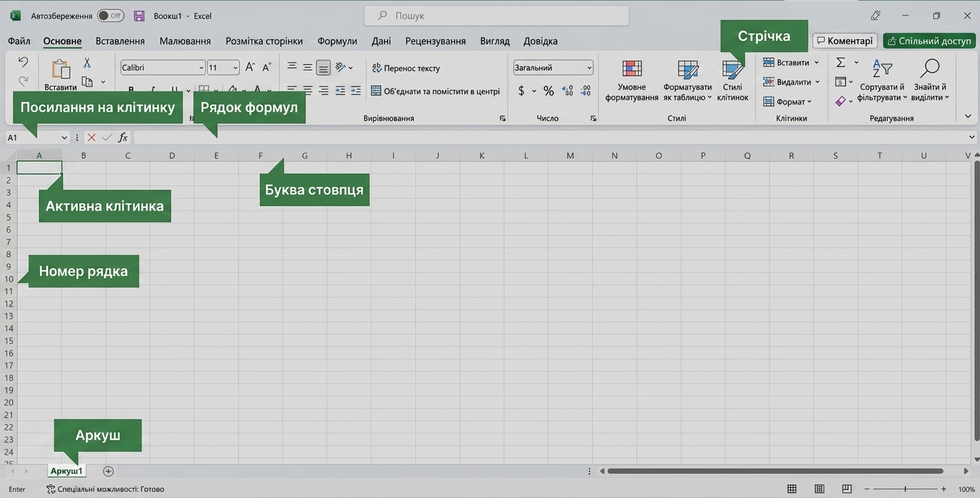The width and height of the screenshot is (980, 498).
Task: Switch to the Дані tab
Action: coord(381,41)
